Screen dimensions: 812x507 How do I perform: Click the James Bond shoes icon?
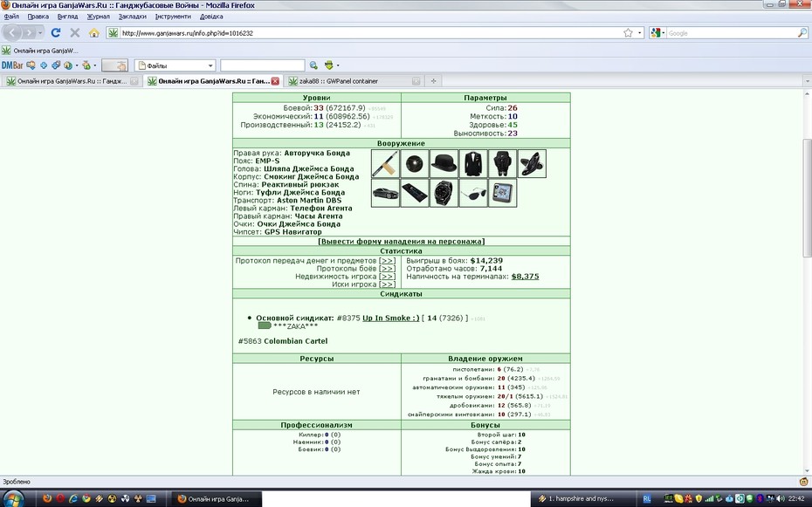(532, 163)
